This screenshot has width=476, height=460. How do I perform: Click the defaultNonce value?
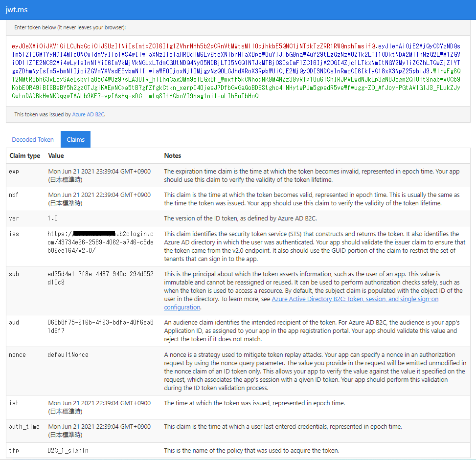(68, 355)
